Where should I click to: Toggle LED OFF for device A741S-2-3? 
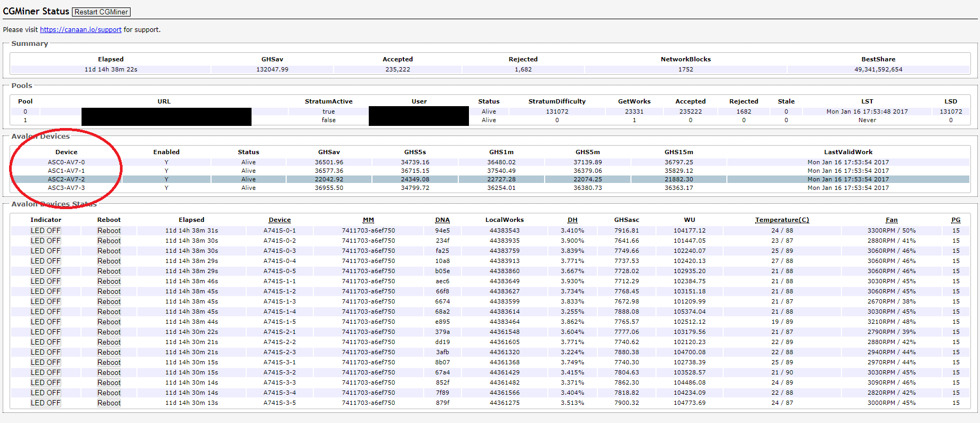(x=45, y=352)
